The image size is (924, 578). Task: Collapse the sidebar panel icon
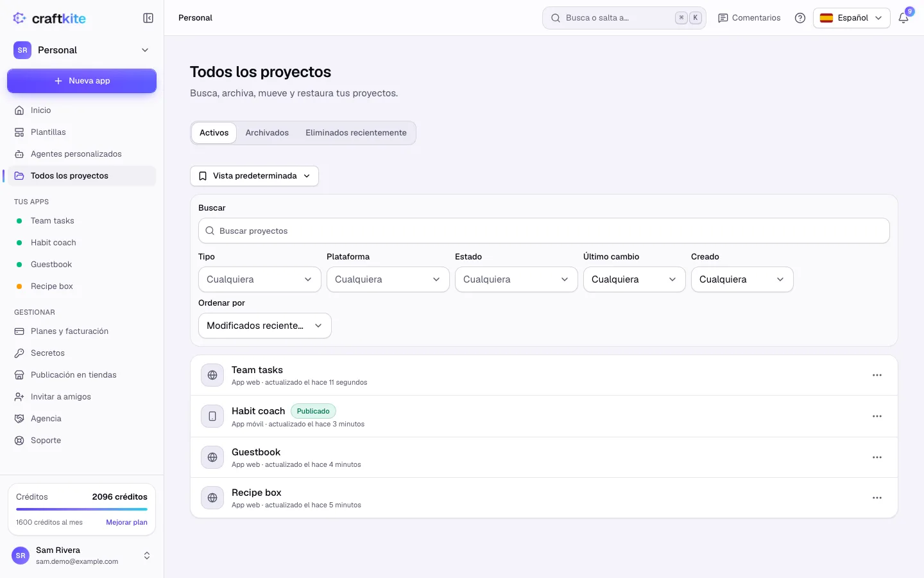click(148, 18)
